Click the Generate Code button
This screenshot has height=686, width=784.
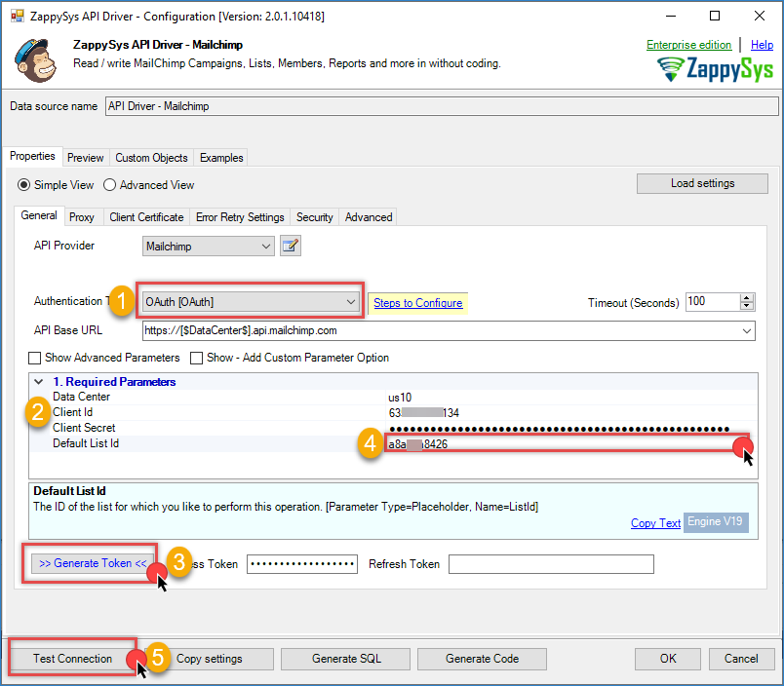point(482,659)
